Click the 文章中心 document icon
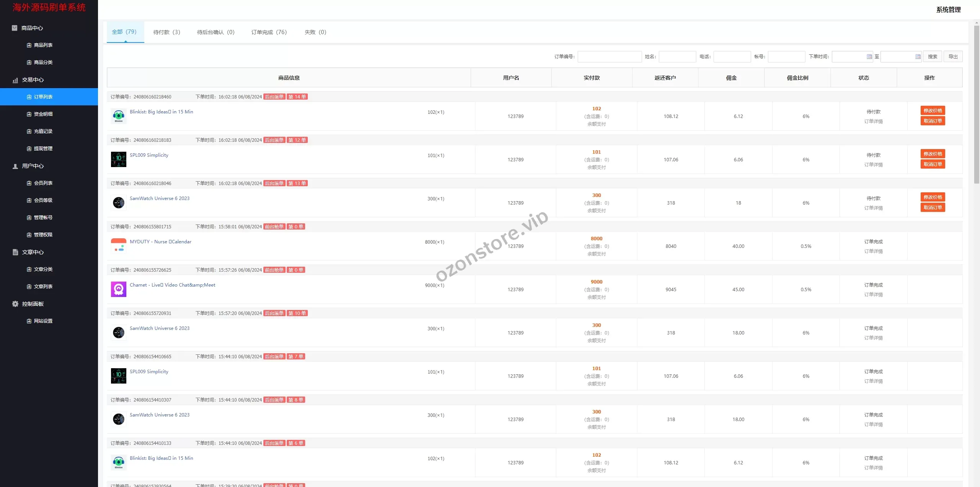The image size is (980, 487). (x=15, y=252)
